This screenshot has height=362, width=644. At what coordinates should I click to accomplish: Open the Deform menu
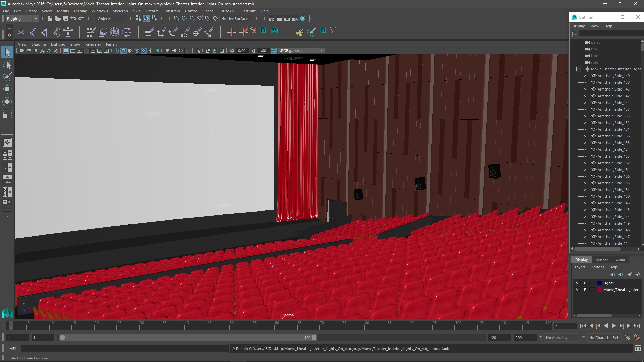coord(152,11)
